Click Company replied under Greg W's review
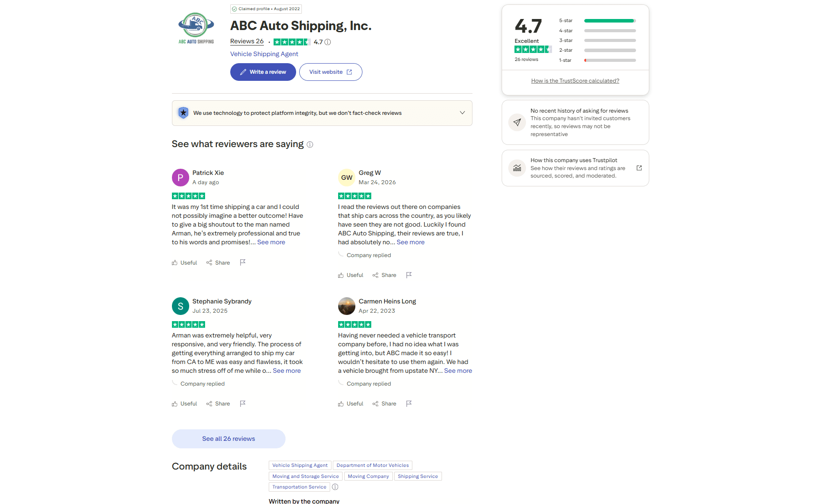 pos(369,255)
